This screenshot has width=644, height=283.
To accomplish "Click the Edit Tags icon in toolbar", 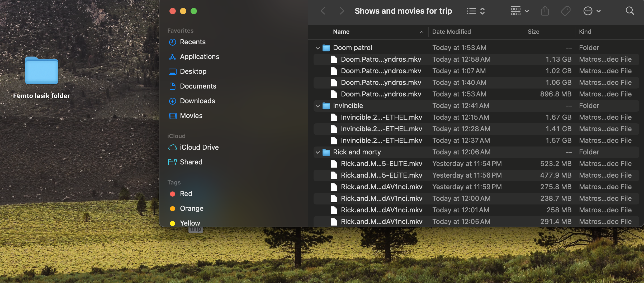I will click(565, 11).
